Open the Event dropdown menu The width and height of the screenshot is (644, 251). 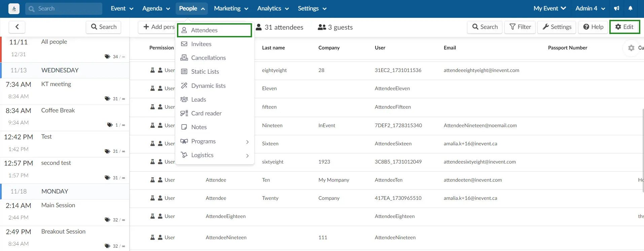click(122, 8)
